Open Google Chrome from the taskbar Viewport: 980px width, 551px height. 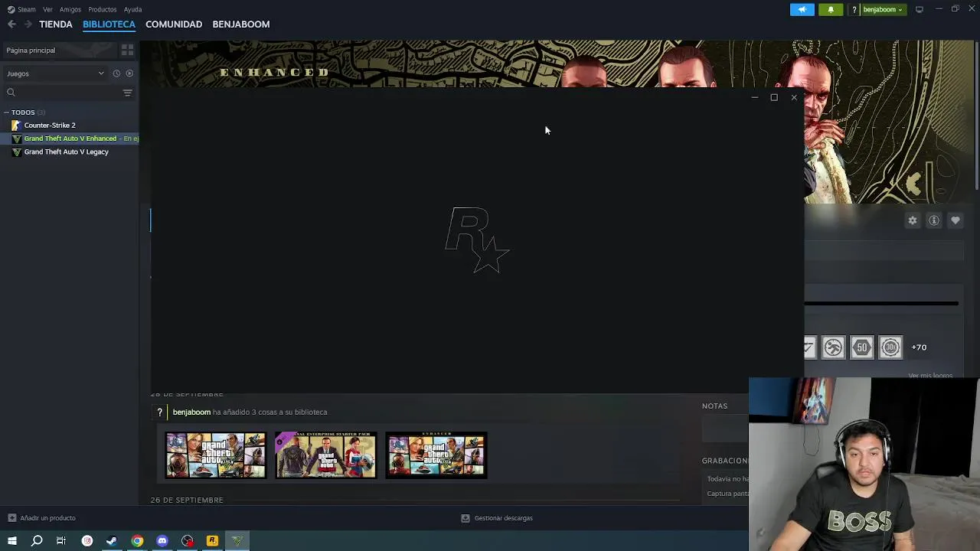tap(137, 541)
